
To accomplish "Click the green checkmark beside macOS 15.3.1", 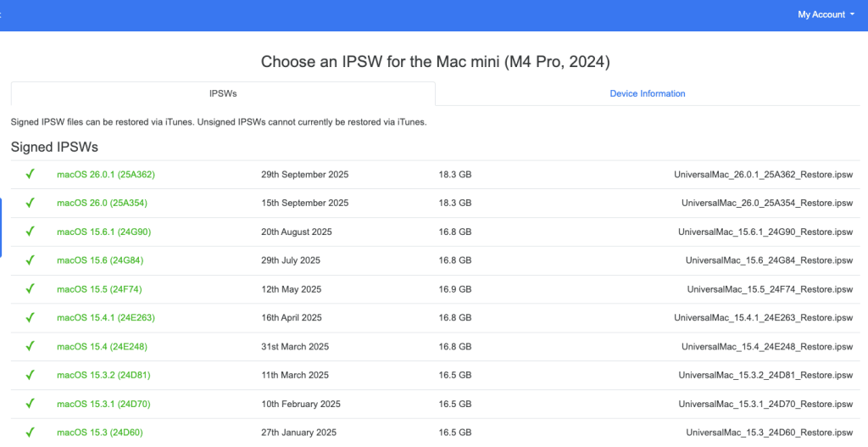I will click(31, 404).
